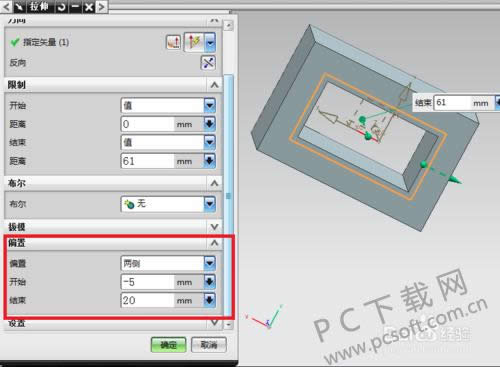Expand the 拔模 (Draft) section
500x367 pixels.
[x=214, y=227]
